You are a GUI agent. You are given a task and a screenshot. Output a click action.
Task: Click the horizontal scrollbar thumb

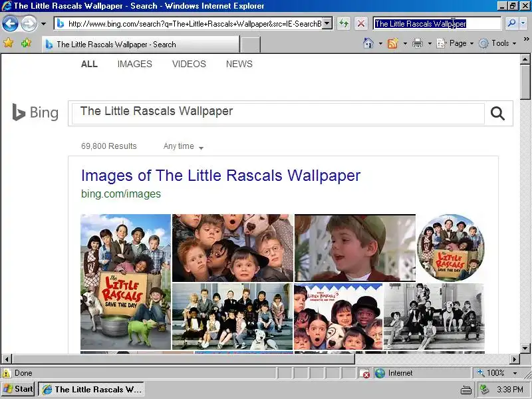[x=184, y=358]
